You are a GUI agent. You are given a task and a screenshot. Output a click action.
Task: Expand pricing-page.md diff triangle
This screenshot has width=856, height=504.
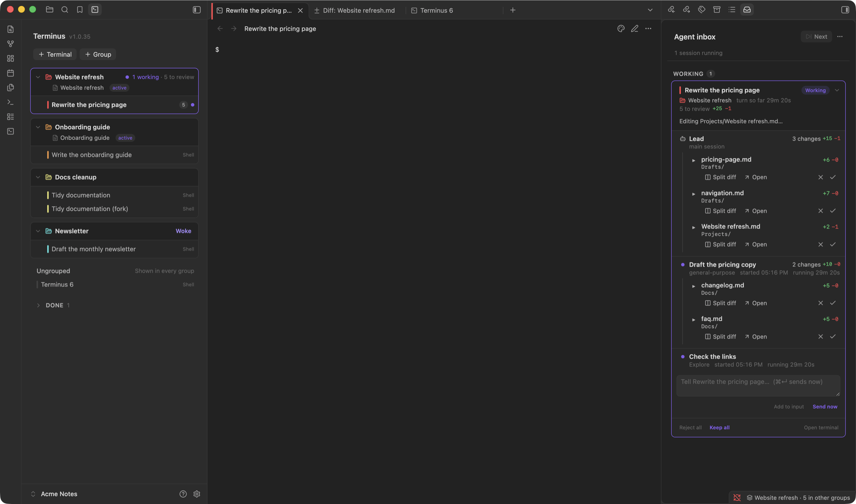point(693,160)
